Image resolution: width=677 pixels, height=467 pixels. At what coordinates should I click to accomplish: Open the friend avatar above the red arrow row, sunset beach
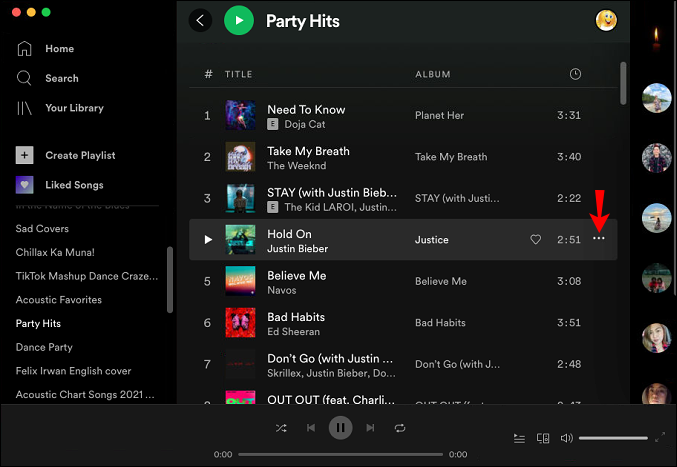point(656,218)
